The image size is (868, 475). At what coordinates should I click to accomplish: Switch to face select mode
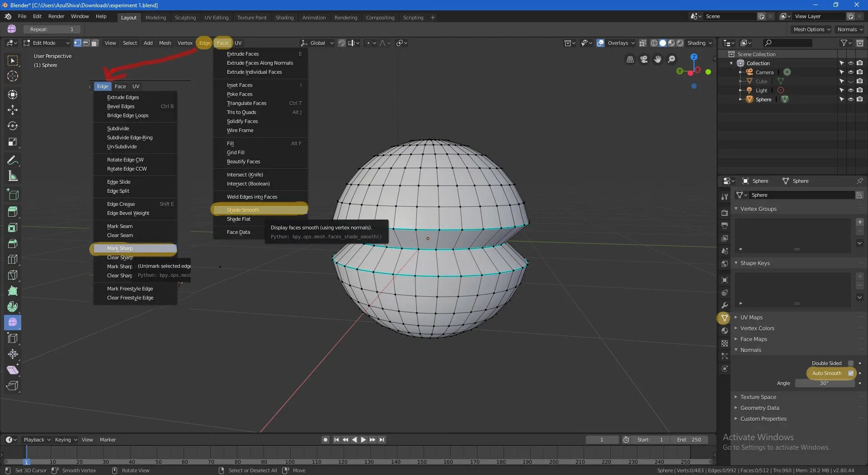(x=94, y=43)
